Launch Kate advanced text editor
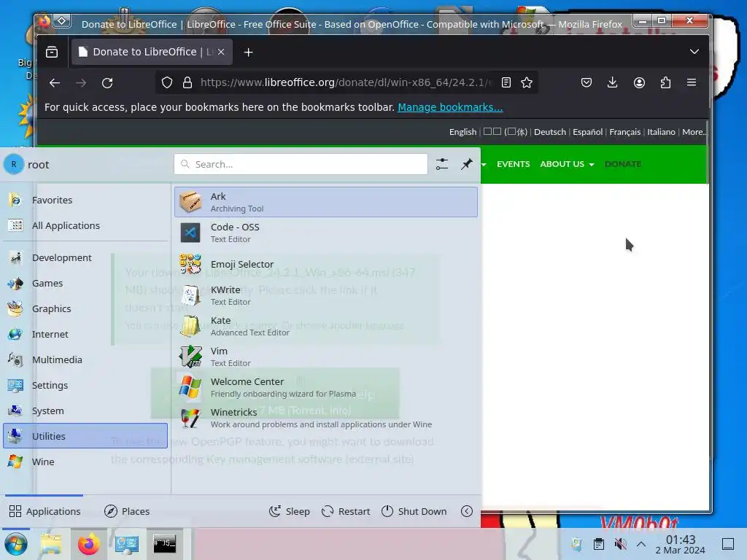 tap(326, 326)
